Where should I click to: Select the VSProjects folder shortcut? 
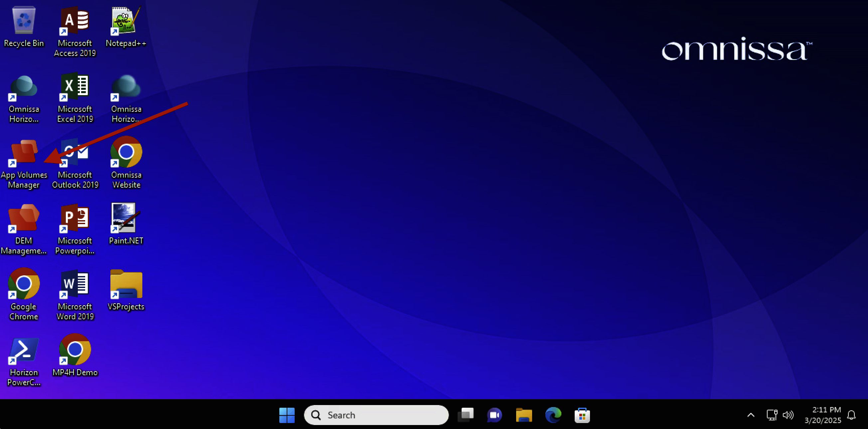[x=126, y=284]
